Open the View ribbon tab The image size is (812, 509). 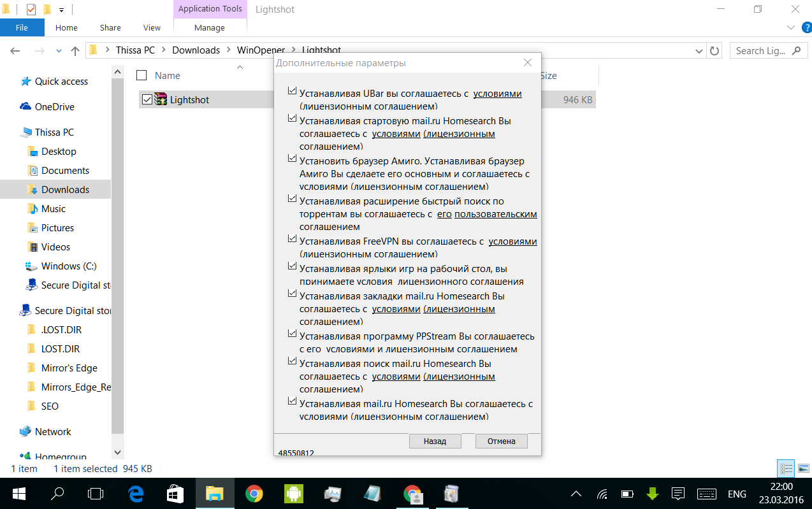[152, 27]
